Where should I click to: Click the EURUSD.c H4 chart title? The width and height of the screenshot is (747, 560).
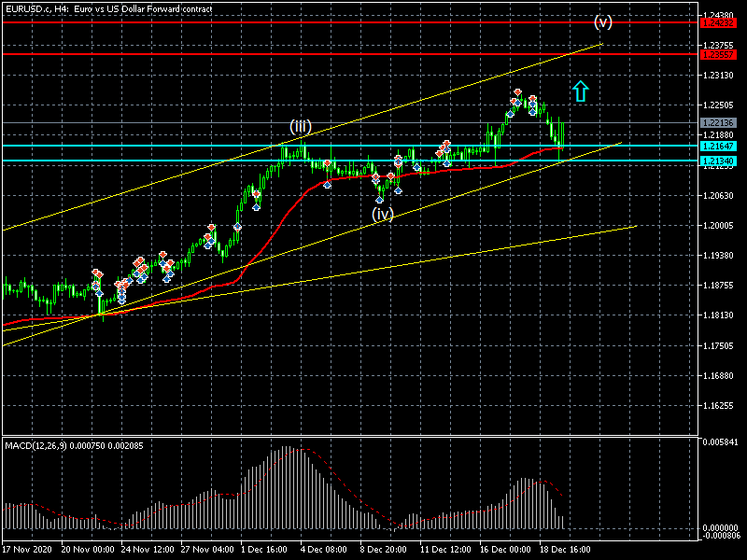point(121,7)
